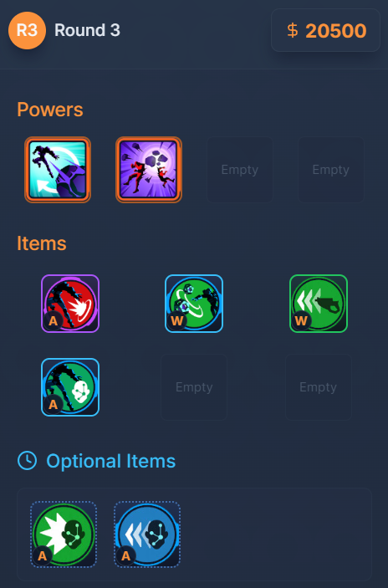Image resolution: width=388 pixels, height=588 pixels.
Task: Select the cyan dash power icon
Action: click(x=58, y=170)
